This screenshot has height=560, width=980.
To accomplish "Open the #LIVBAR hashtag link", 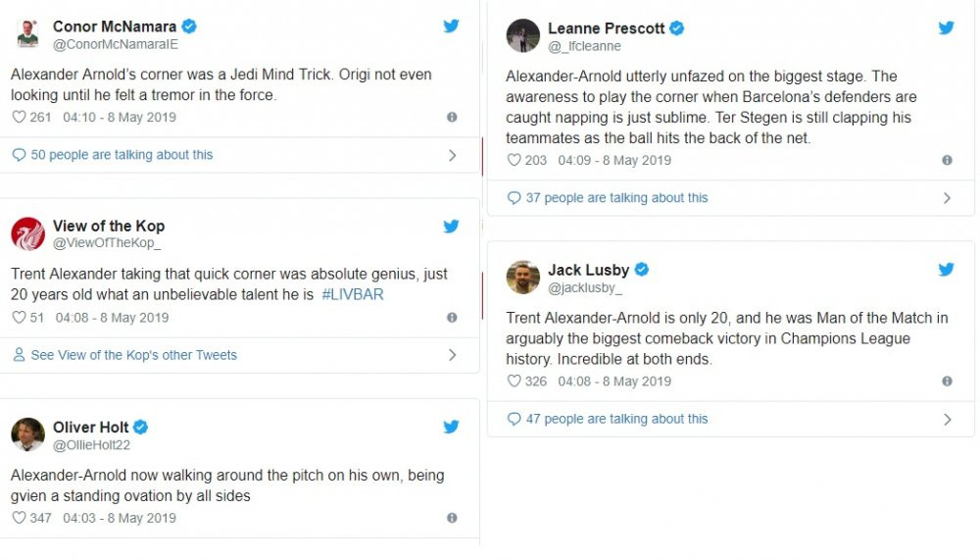I will (353, 294).
